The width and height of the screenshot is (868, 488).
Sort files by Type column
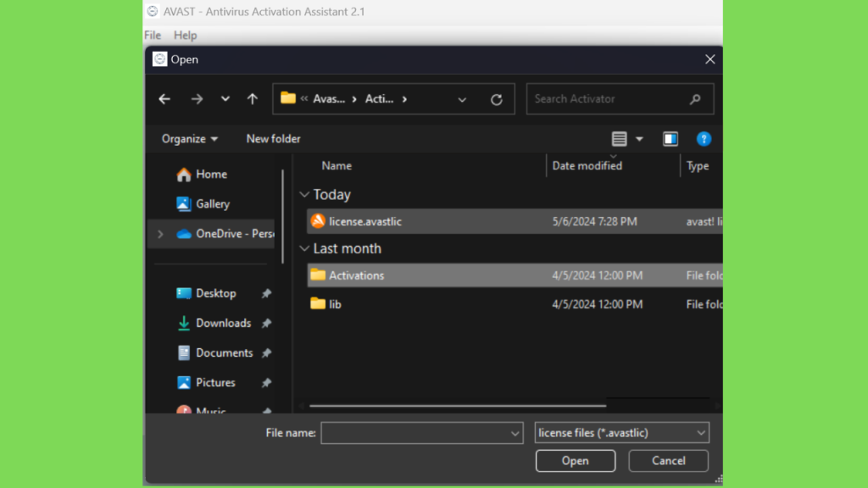pos(698,165)
